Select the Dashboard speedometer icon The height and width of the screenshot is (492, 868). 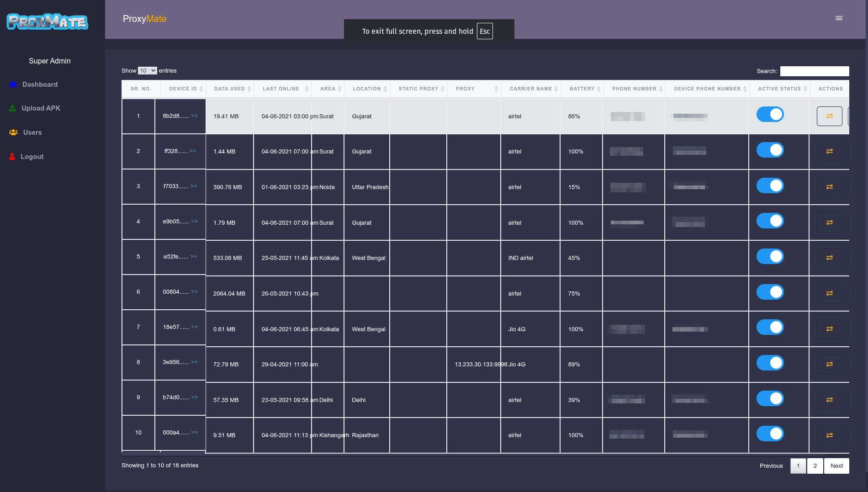tap(13, 84)
